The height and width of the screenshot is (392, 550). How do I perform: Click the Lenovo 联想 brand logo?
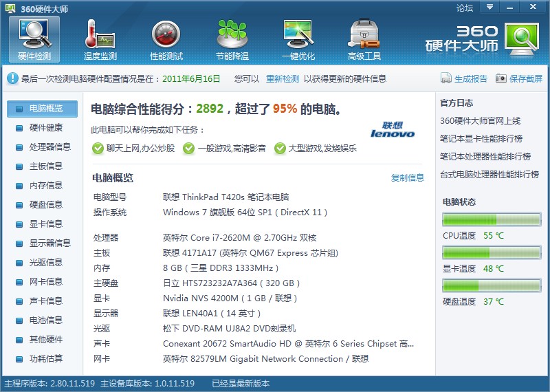tap(393, 129)
